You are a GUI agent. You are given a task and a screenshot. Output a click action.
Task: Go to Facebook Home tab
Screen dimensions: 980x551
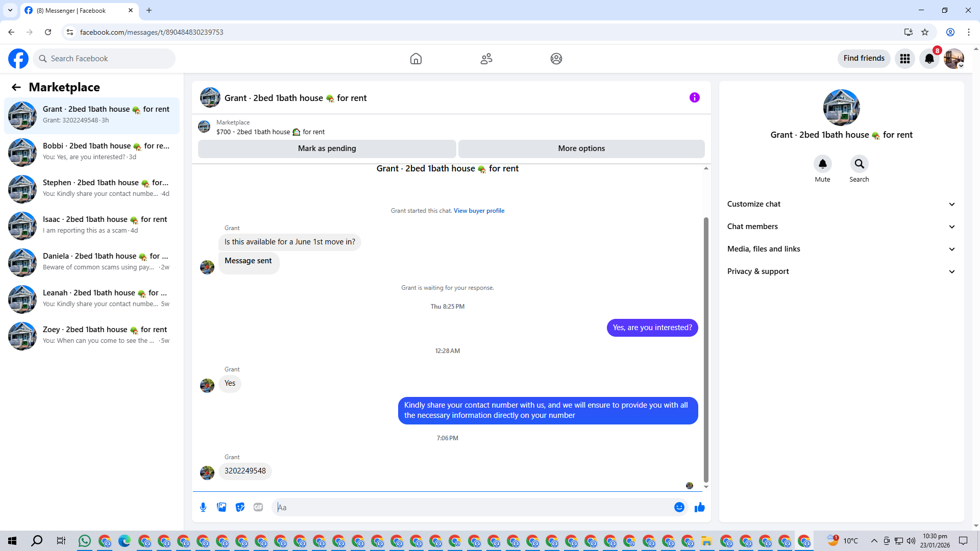415,59
